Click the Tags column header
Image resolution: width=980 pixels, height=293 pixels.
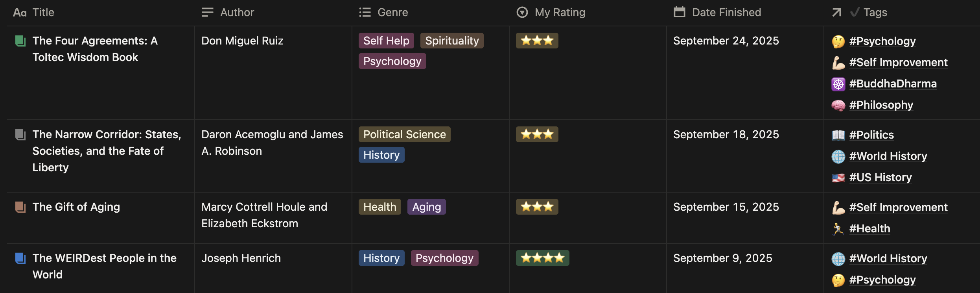875,13
